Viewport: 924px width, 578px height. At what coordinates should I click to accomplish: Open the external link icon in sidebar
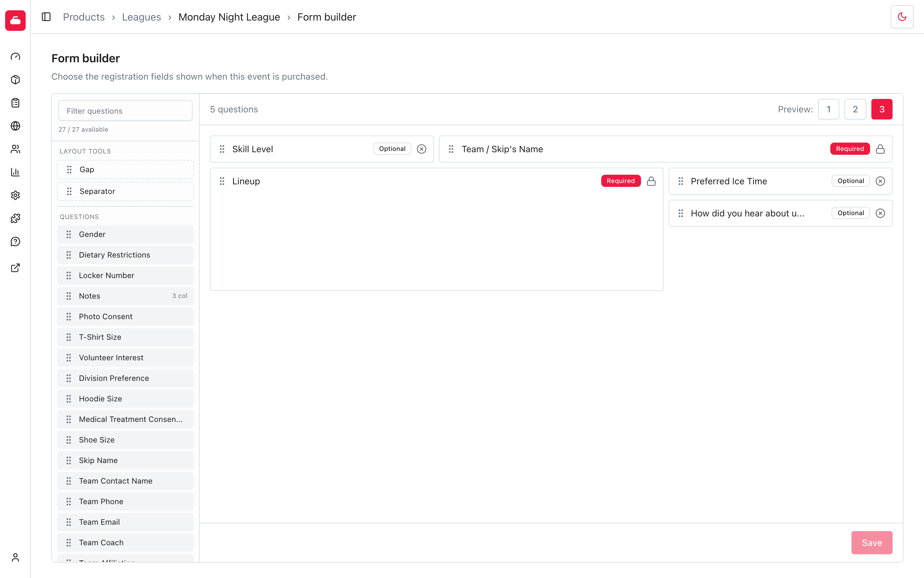(x=15, y=267)
